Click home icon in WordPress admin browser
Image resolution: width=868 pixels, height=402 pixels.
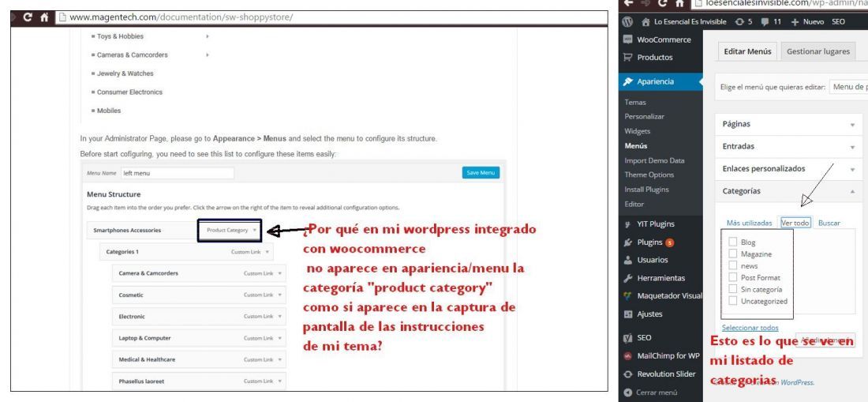679,3
